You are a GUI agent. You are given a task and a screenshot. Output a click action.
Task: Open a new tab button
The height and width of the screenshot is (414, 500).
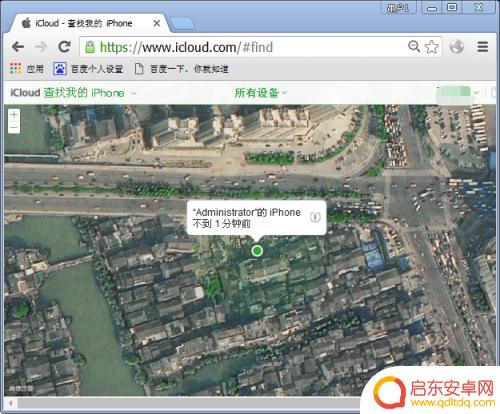182,24
